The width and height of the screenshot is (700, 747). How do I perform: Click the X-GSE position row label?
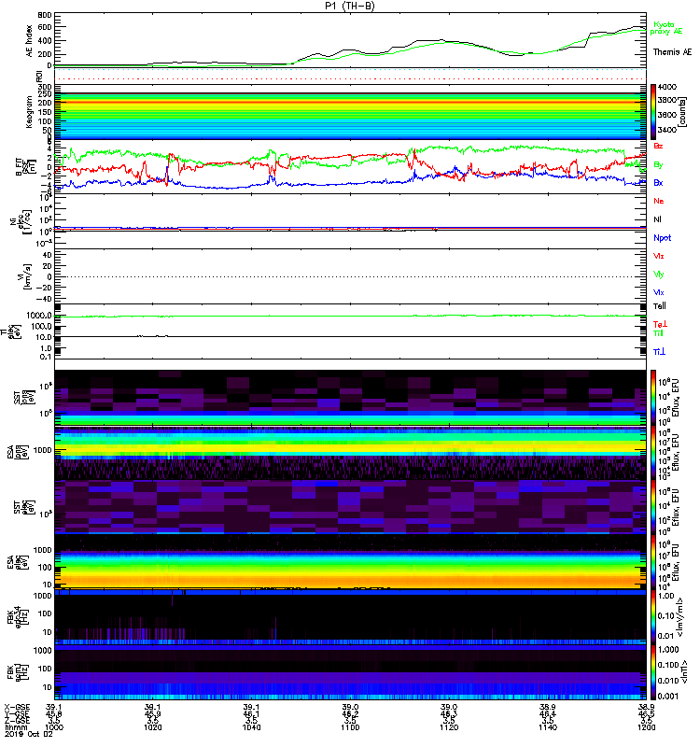pyautogui.click(x=17, y=707)
